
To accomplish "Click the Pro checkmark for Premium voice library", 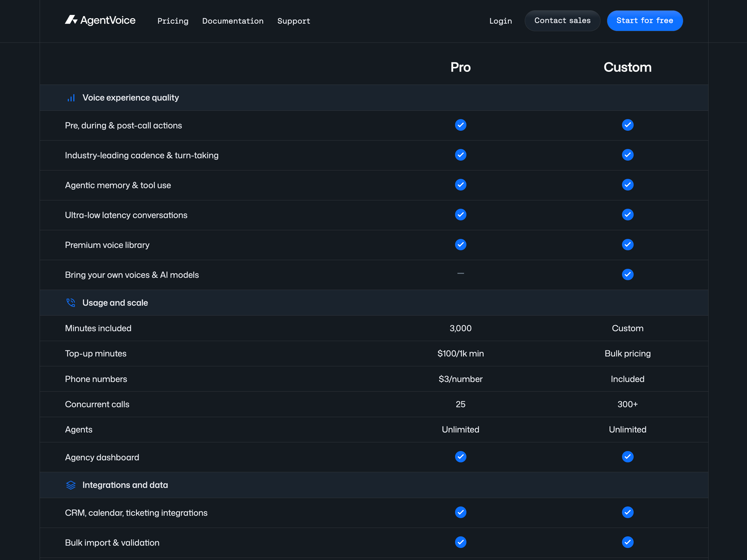I will (460, 245).
